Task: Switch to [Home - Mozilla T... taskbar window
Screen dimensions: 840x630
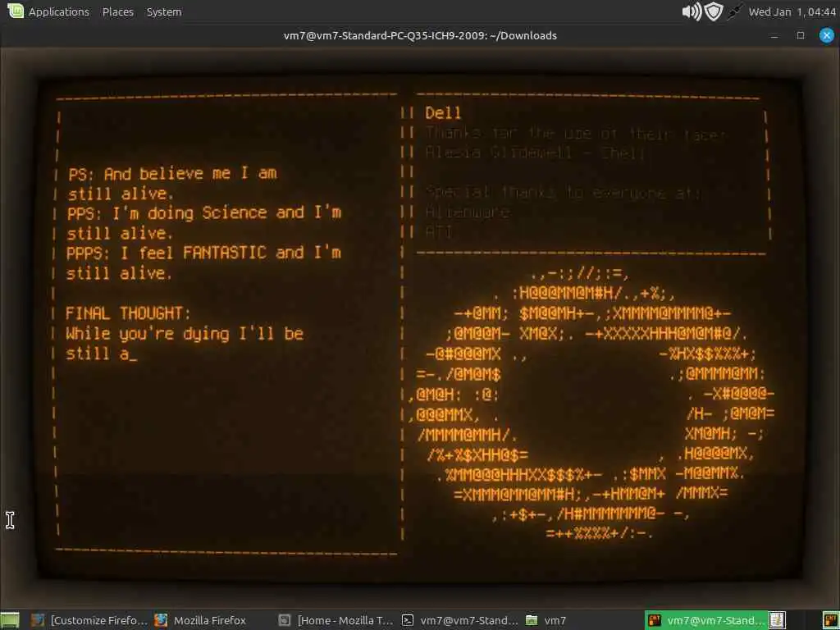Action: click(x=336, y=620)
